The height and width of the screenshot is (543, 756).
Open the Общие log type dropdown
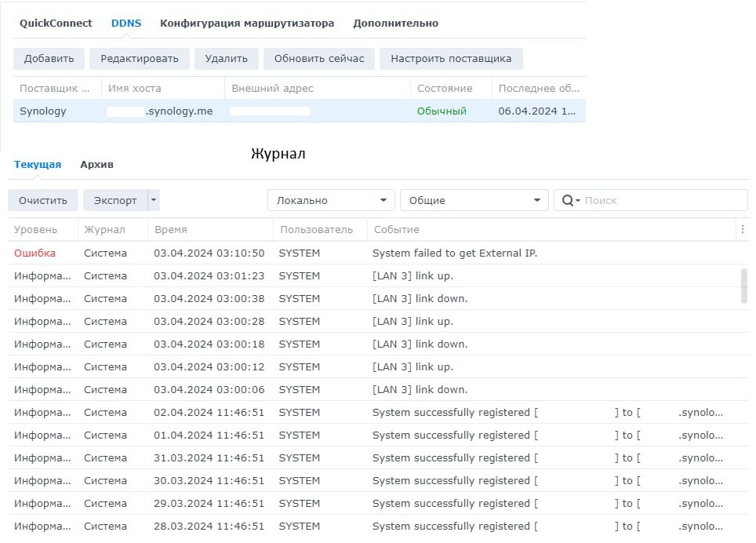tap(474, 200)
